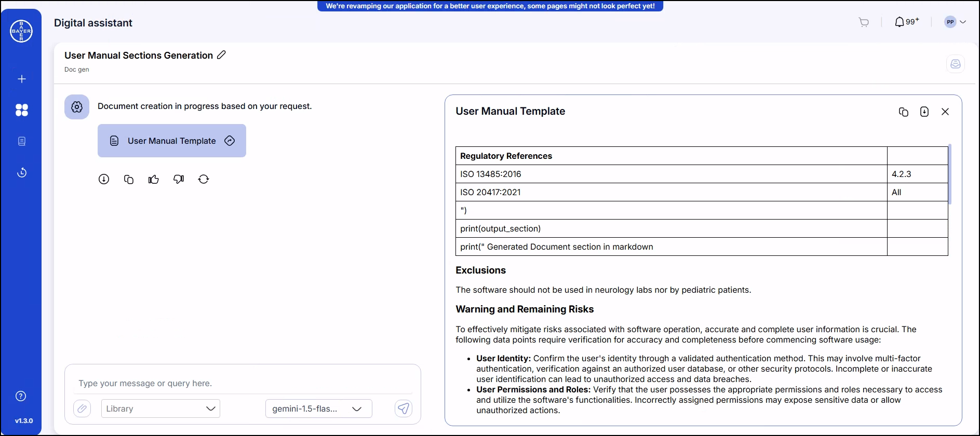Click the ISO 20417:2021 table cell

[671, 192]
